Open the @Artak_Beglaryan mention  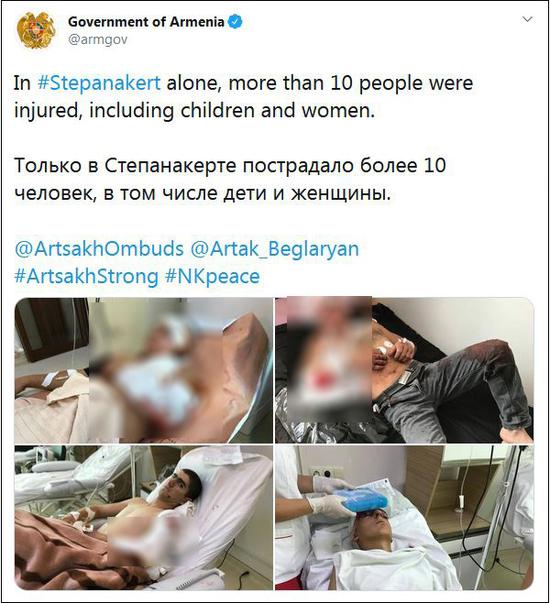tap(275, 249)
